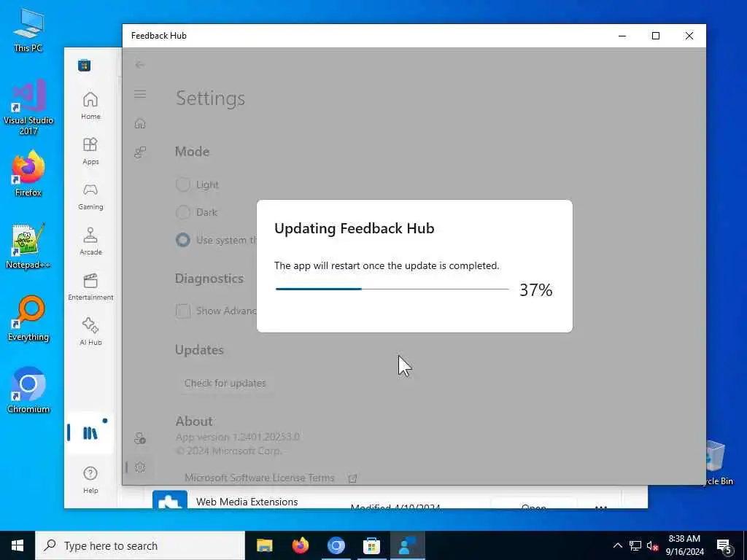Open Feedback Hub settings gear icon
Viewport: 747px width, 560px height.
tap(140, 467)
